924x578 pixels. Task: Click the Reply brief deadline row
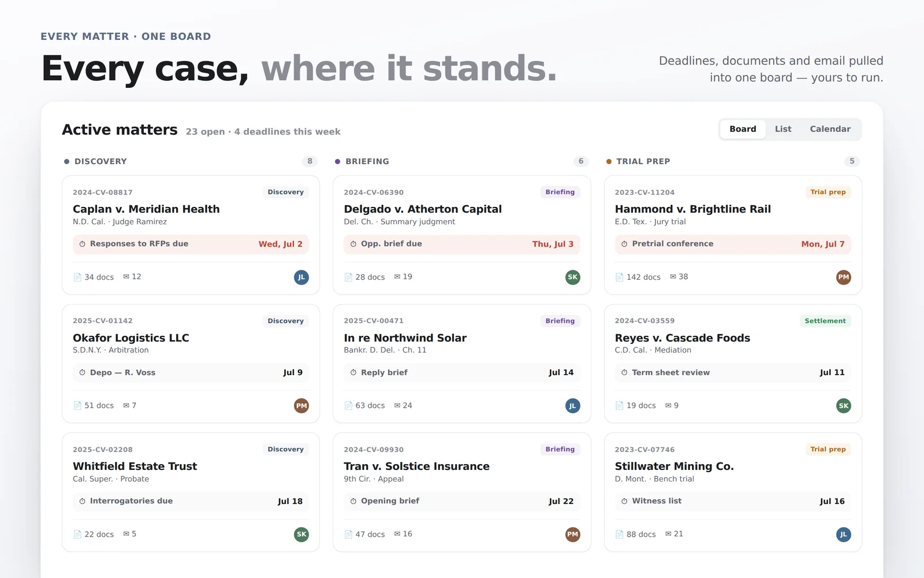coord(462,373)
